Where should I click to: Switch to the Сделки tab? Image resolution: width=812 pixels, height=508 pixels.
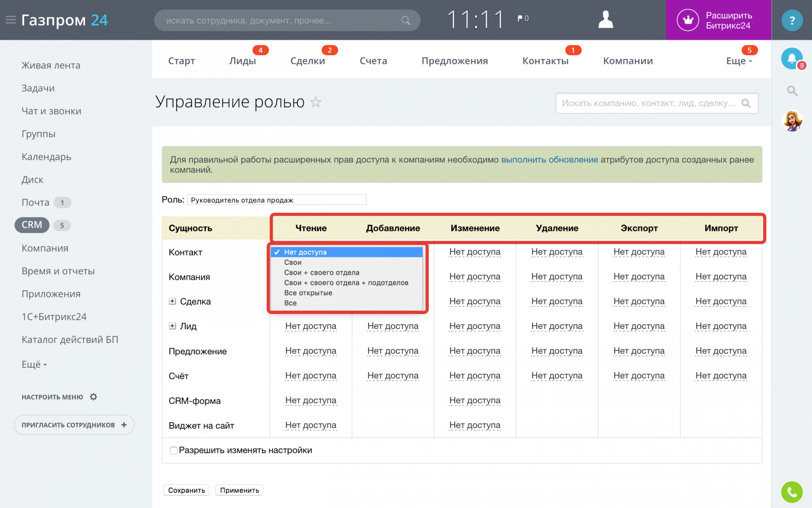(x=307, y=61)
